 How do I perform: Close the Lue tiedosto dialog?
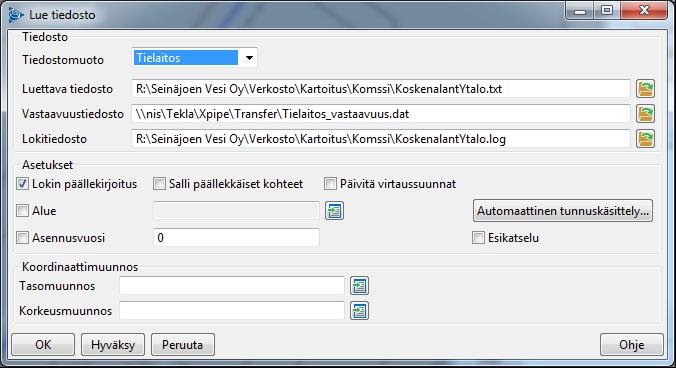point(645,11)
